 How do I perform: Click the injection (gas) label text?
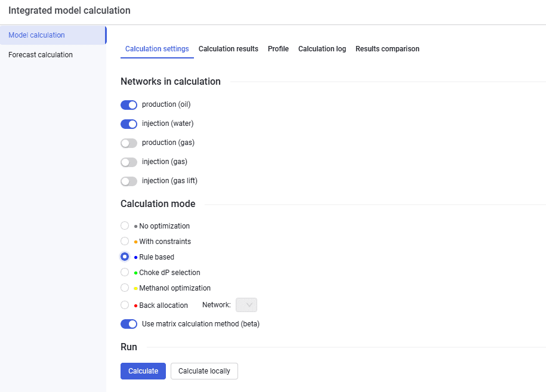(x=165, y=162)
